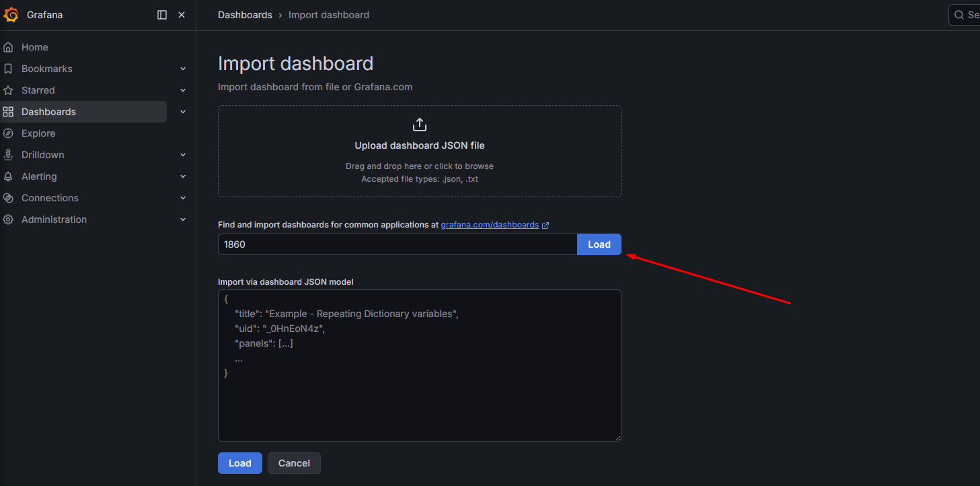Expand the Bookmarks section chevron
This screenshot has height=486, width=980.
click(183, 69)
